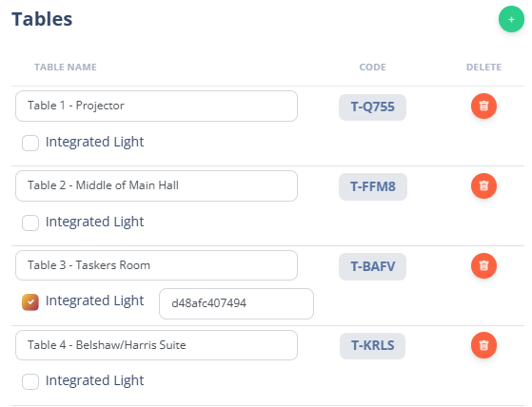Click the T-Q755 code badge
The width and height of the screenshot is (532, 407).
(x=372, y=107)
